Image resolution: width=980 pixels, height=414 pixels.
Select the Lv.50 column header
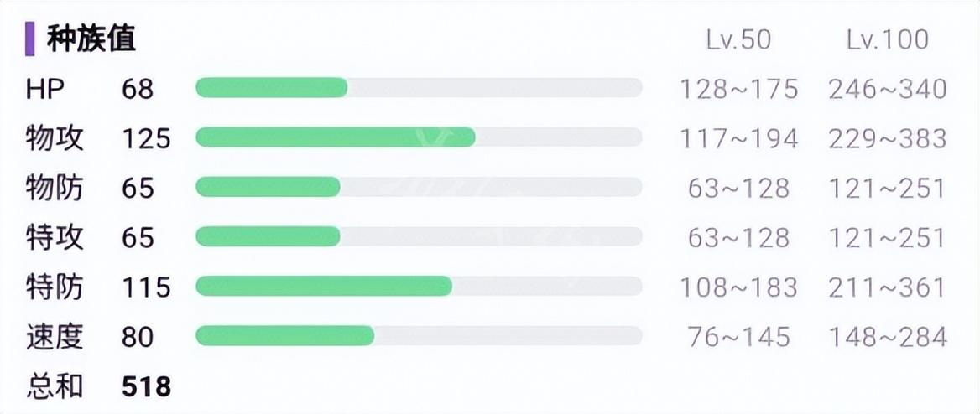[738, 40]
